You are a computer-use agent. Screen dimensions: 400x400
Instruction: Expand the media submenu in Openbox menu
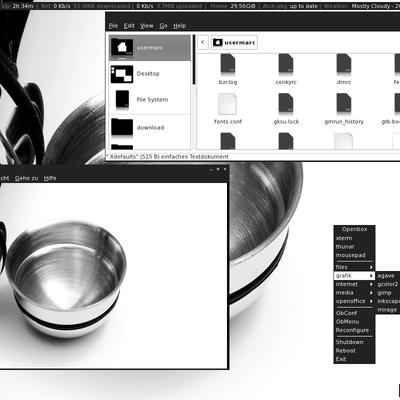tap(355, 293)
